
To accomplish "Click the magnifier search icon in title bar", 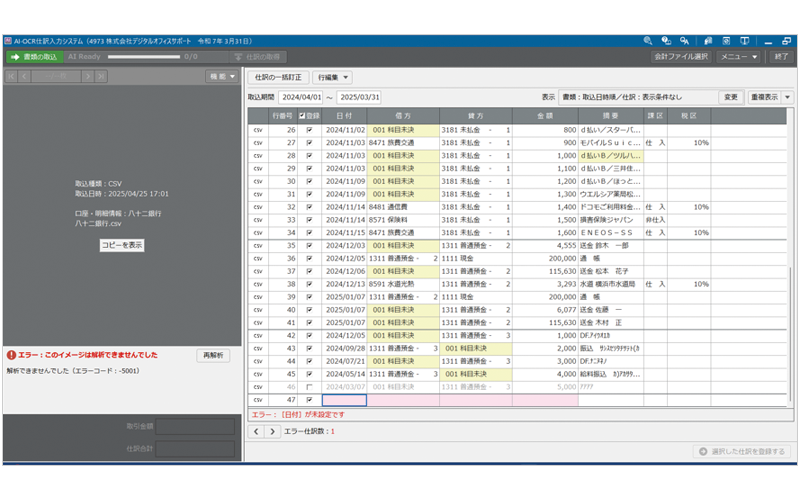I will (648, 41).
